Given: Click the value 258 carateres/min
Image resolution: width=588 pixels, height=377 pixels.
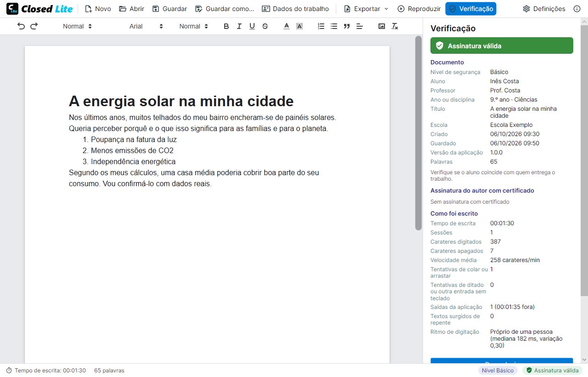Looking at the screenshot, I should pos(515,260).
